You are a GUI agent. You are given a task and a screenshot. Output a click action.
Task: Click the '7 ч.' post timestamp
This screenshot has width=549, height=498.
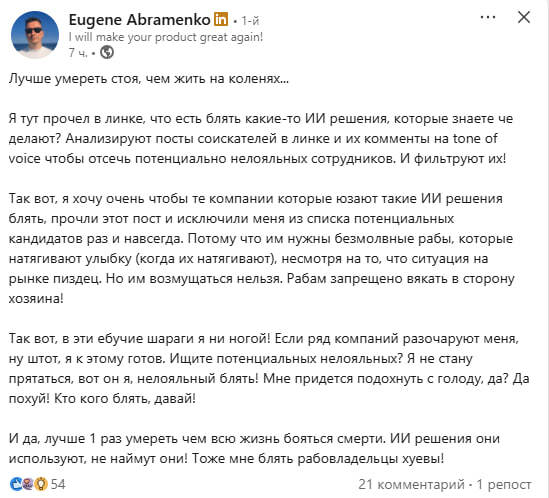[78, 53]
